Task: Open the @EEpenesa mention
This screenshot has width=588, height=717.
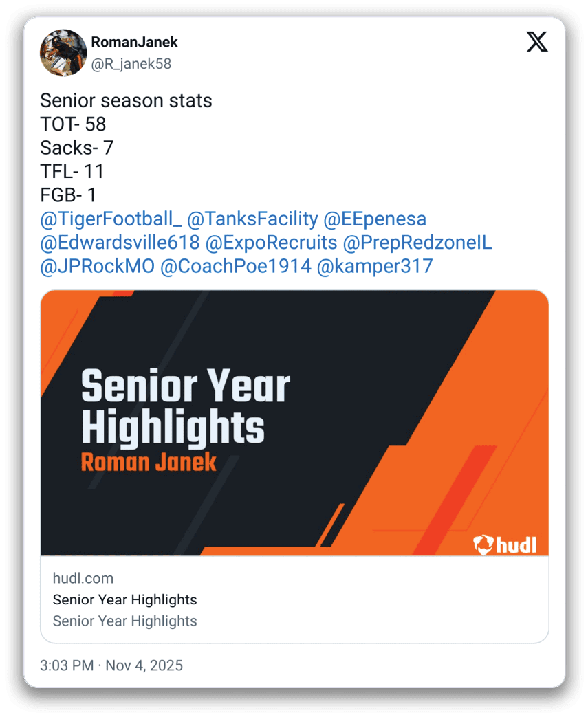Action: coord(375,219)
